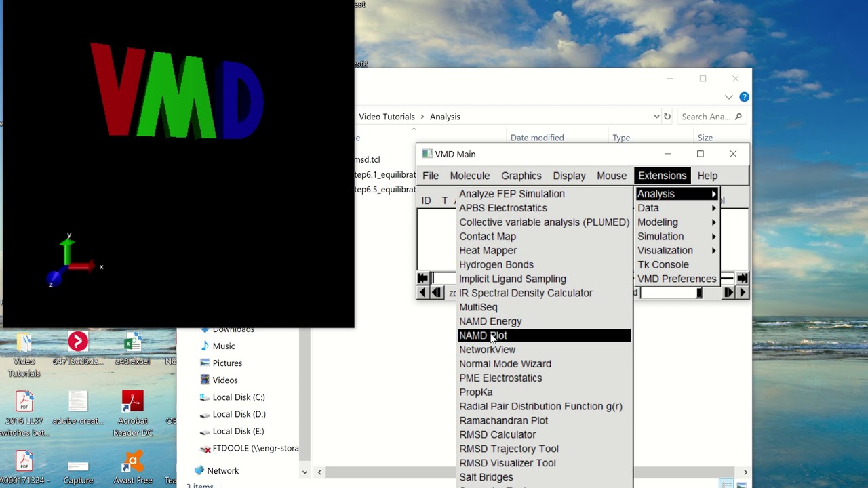This screenshot has height=488, width=868.
Task: Open the Simulation submenu in Extensions
Action: pyautogui.click(x=677, y=237)
